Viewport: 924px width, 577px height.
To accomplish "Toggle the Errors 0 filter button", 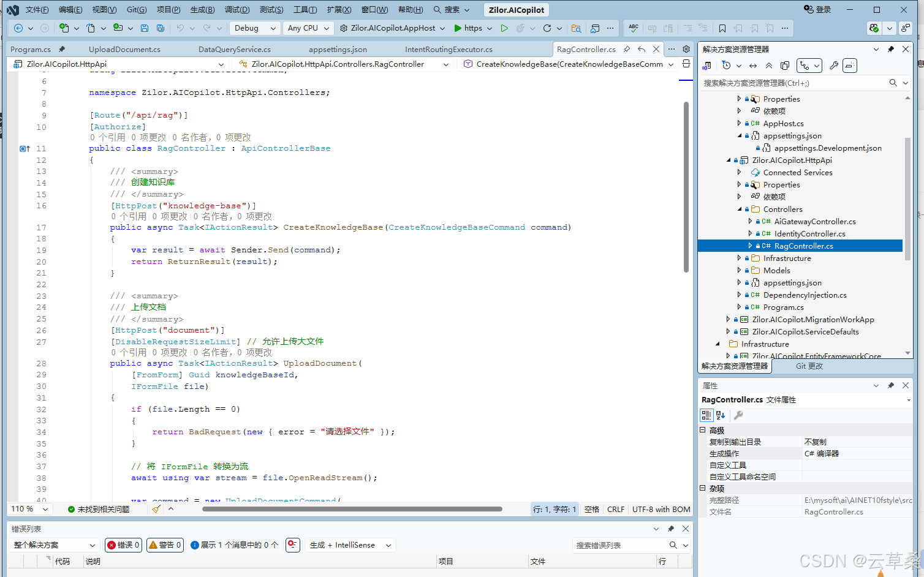I will click(x=124, y=545).
